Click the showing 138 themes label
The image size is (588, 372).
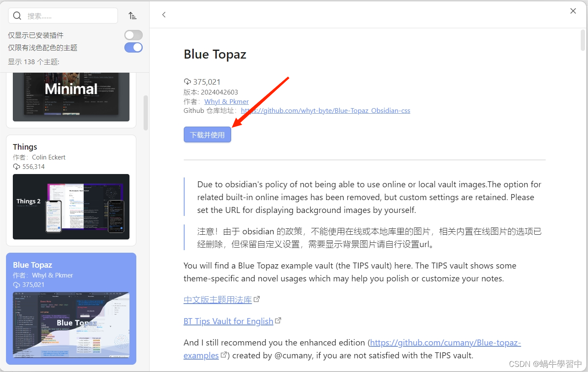(x=34, y=62)
